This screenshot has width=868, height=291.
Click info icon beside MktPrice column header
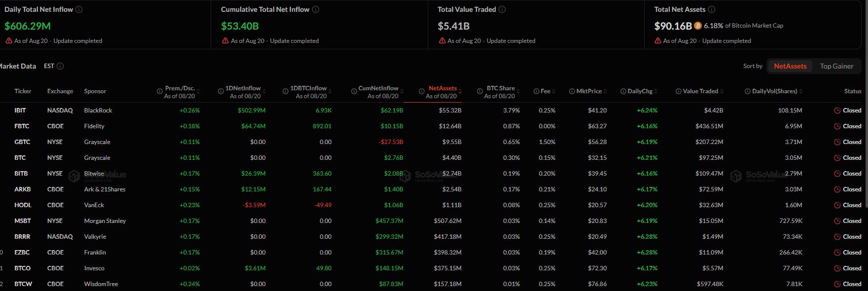572,91
